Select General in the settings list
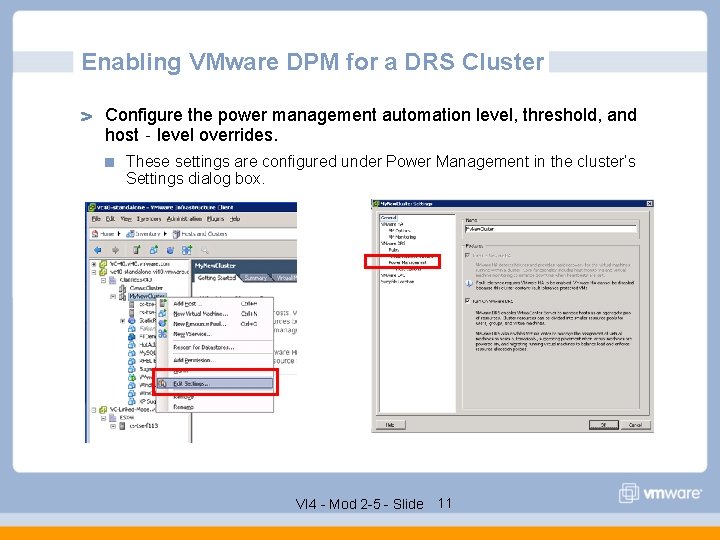 pos(388,218)
